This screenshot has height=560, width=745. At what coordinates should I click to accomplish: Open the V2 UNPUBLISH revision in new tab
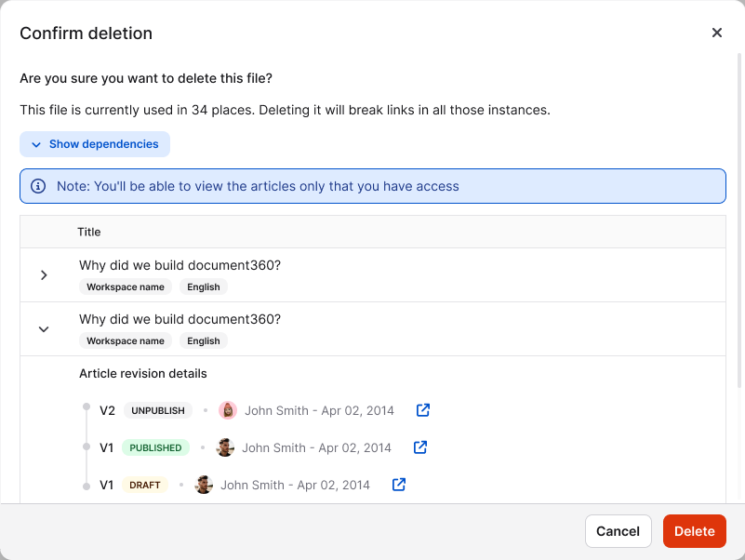click(x=423, y=410)
